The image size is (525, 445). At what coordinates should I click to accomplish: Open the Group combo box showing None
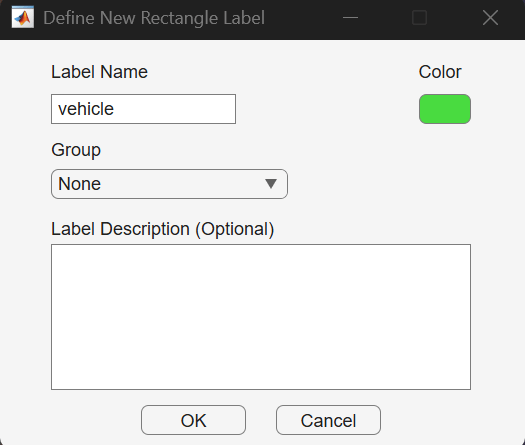[169, 184]
